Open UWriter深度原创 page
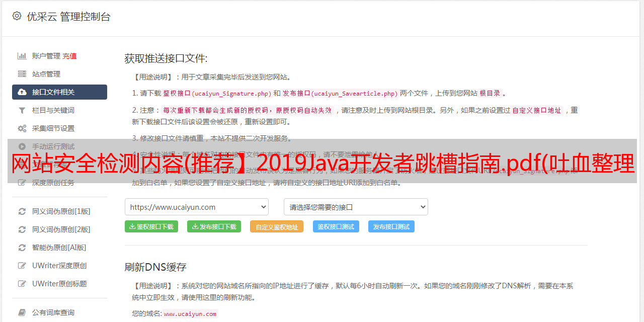The width and height of the screenshot is (644, 322). pos(59,266)
